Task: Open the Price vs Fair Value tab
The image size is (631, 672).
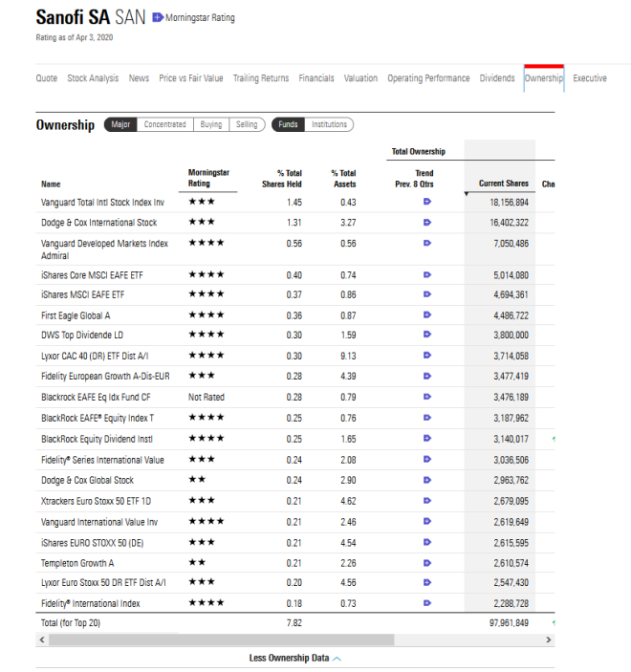Action: click(x=191, y=78)
